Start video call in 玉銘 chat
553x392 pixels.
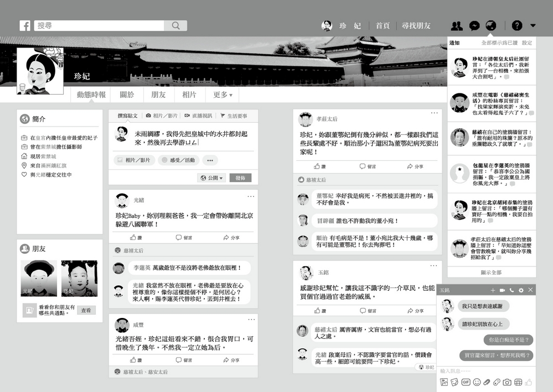502,290
